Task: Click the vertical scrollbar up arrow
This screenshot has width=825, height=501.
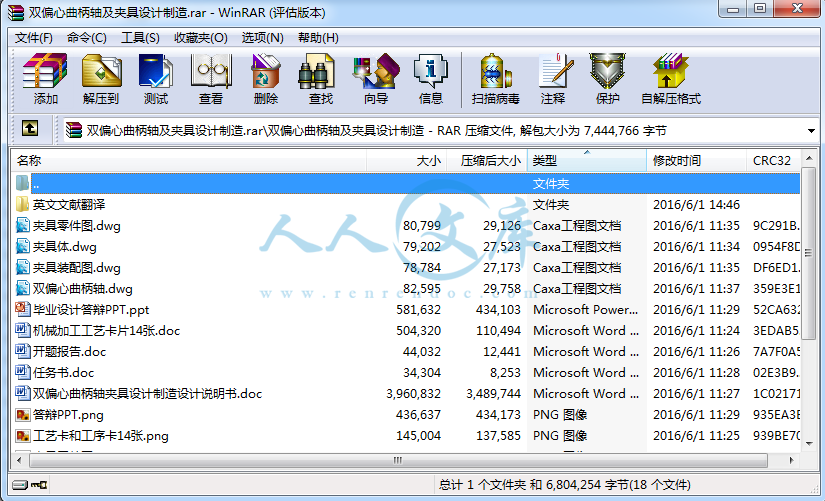Action: click(809, 158)
